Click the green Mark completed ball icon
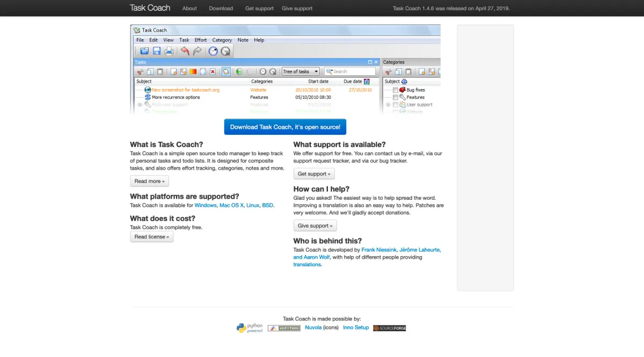 pyautogui.click(x=239, y=71)
